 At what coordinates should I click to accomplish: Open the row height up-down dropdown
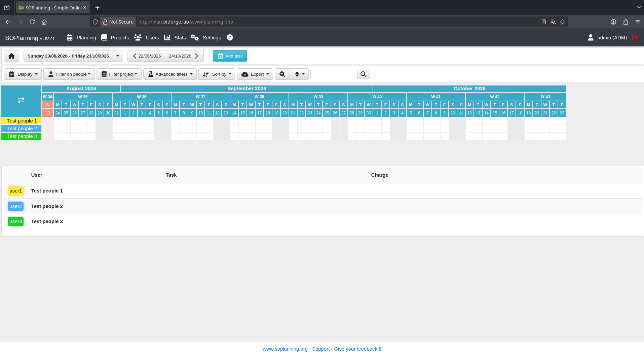tap(299, 74)
